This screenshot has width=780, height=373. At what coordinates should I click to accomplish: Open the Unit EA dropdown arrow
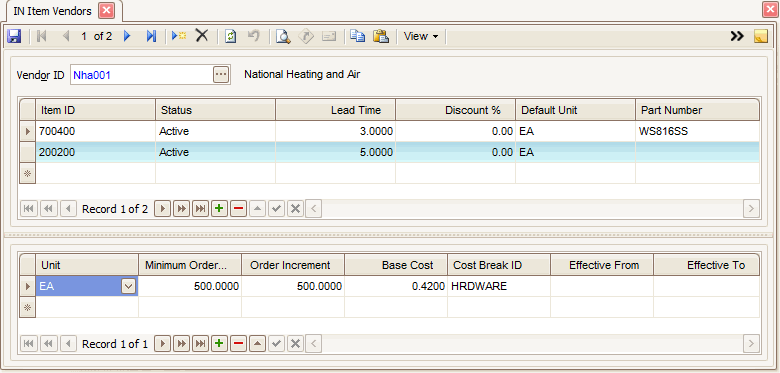pyautogui.click(x=128, y=286)
